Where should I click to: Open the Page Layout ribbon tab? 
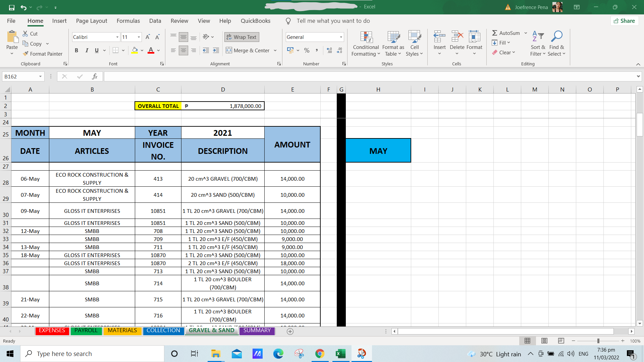coord(91,21)
